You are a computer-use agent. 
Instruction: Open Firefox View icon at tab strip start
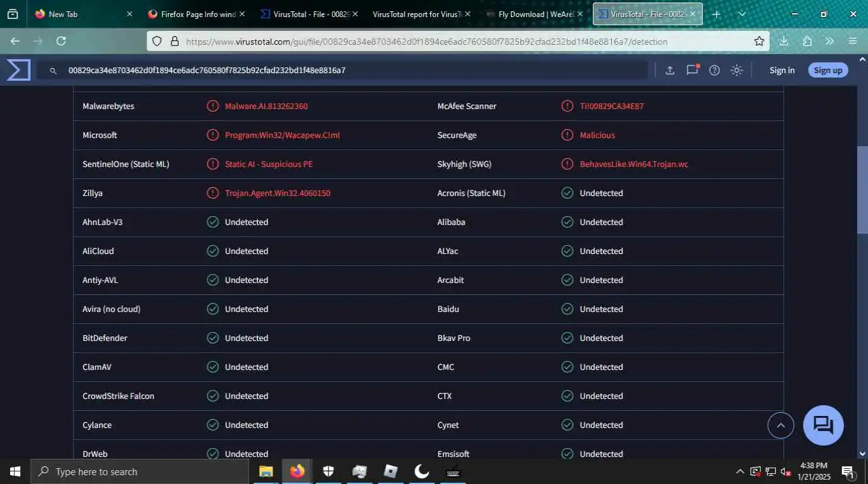pos(13,14)
